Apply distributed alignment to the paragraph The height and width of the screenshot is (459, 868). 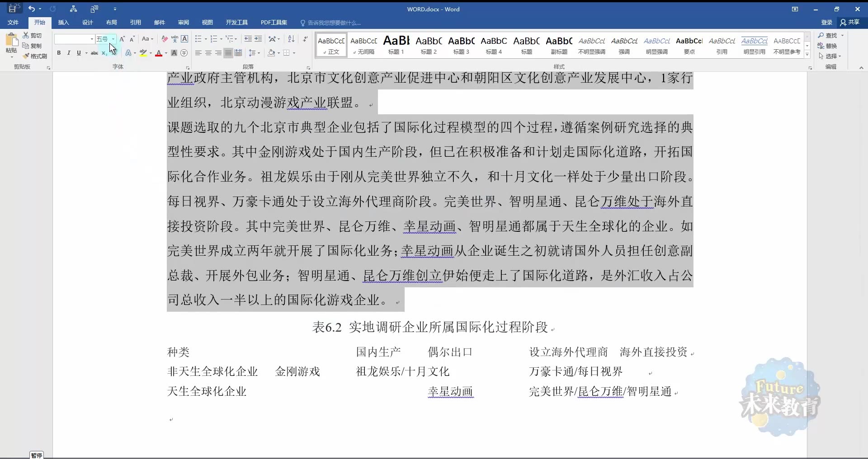tap(238, 53)
